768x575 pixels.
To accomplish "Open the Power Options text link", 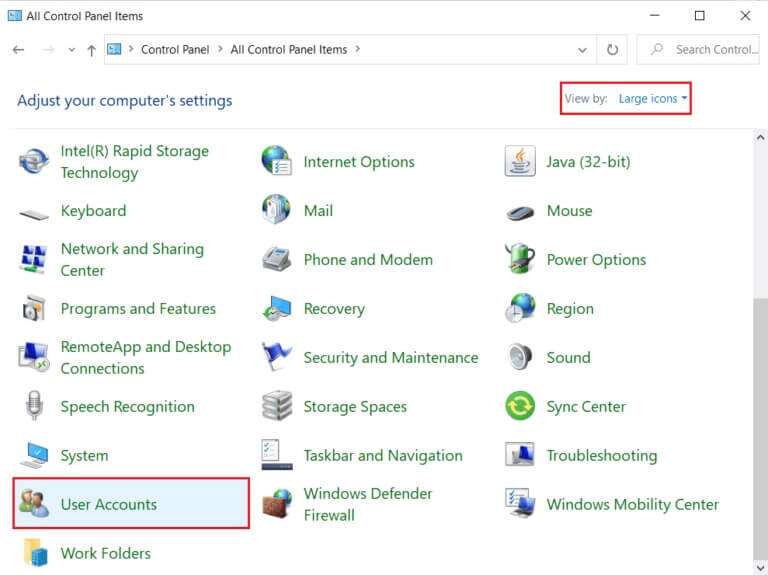I will pos(597,260).
